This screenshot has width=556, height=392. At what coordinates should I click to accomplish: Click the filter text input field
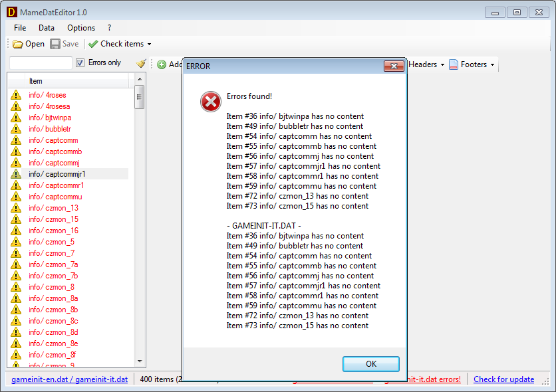click(41, 63)
